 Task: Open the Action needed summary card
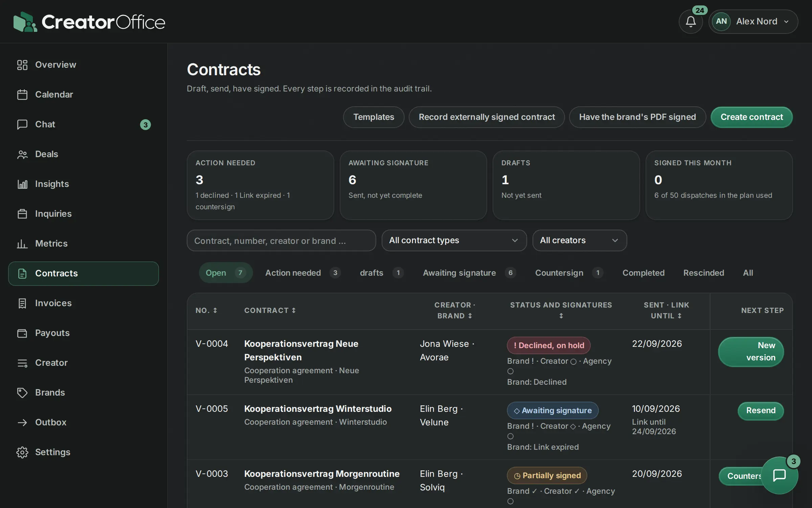click(x=260, y=185)
